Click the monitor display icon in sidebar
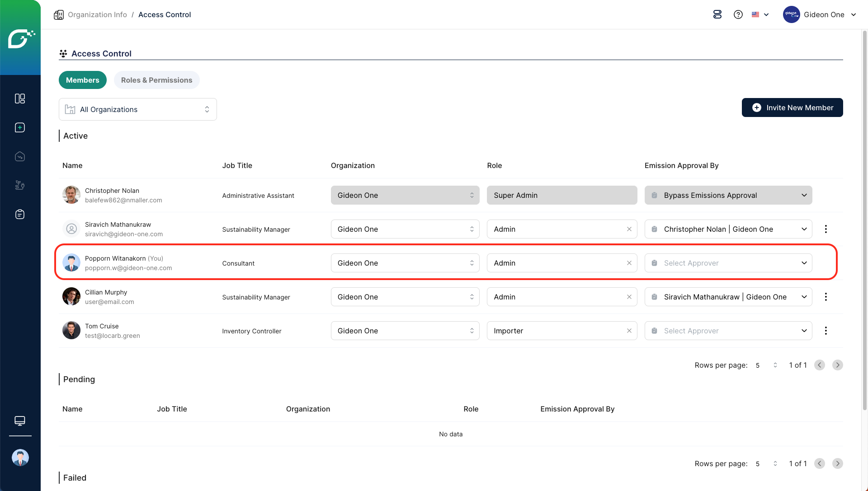868x491 pixels. point(20,421)
